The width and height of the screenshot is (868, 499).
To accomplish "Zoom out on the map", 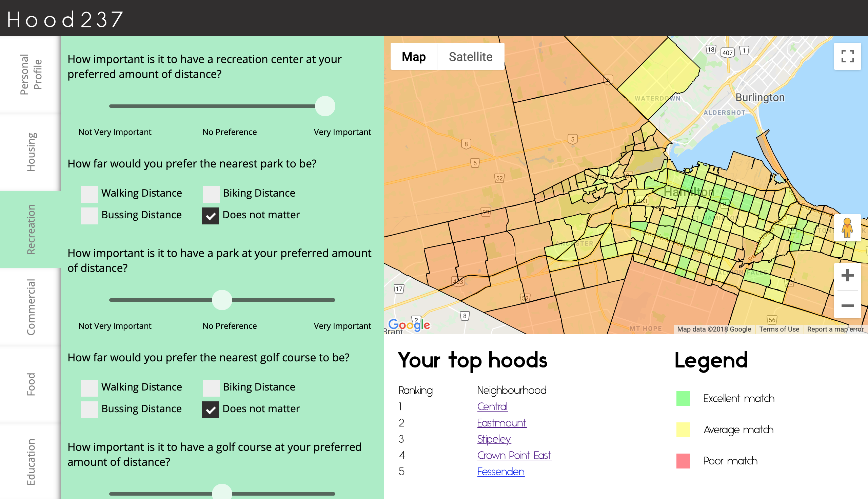I will pyautogui.click(x=847, y=305).
